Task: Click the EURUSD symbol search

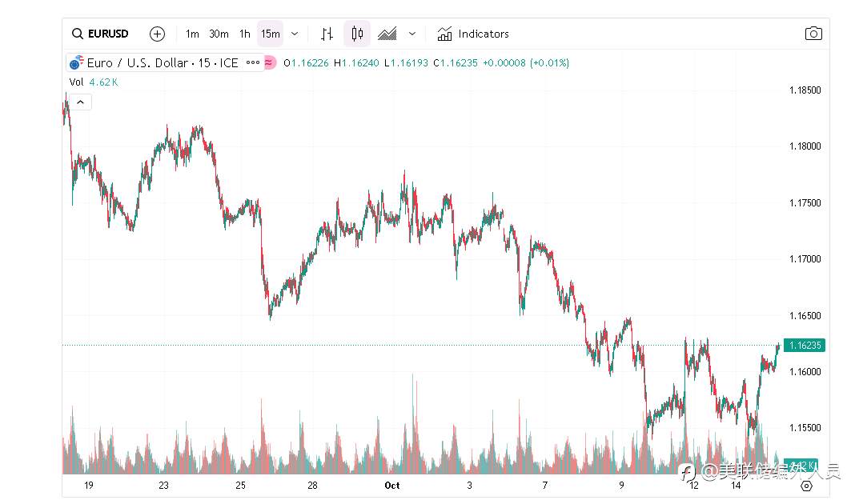Action: tap(100, 34)
